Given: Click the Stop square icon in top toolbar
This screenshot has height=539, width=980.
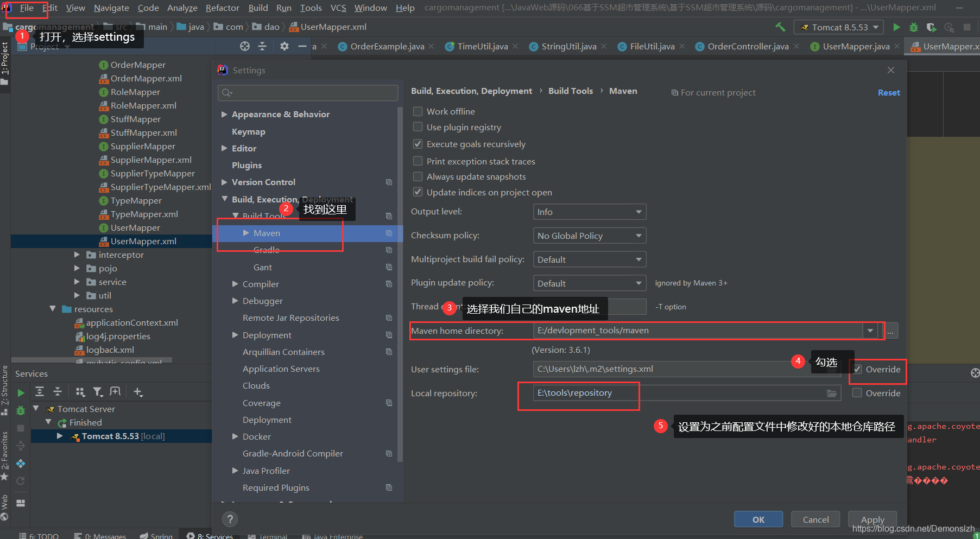Looking at the screenshot, I should (967, 27).
